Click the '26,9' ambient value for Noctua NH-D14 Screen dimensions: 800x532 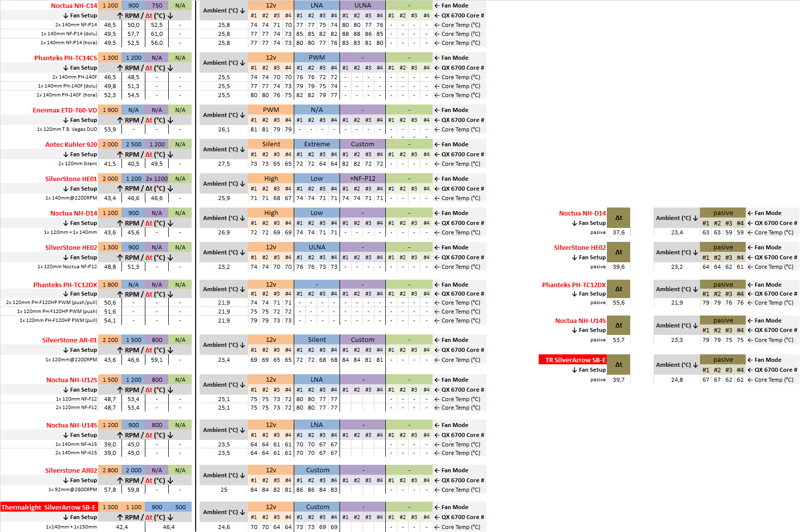click(224, 232)
